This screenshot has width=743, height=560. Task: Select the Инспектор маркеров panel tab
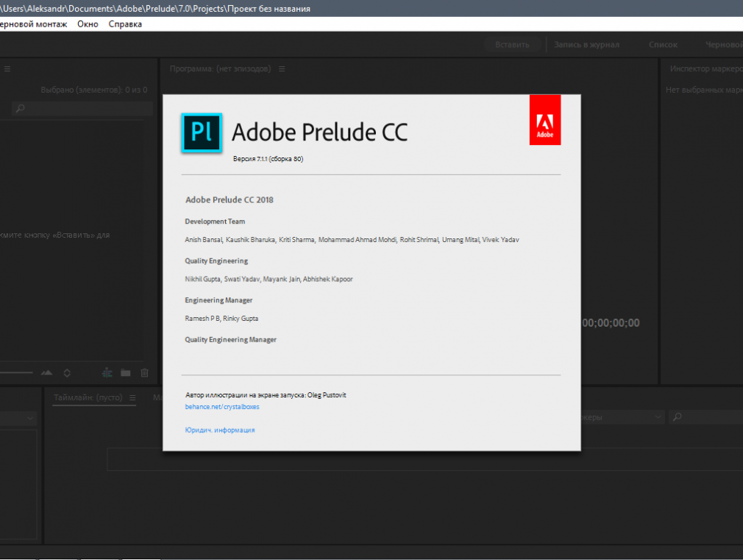pyautogui.click(x=706, y=68)
